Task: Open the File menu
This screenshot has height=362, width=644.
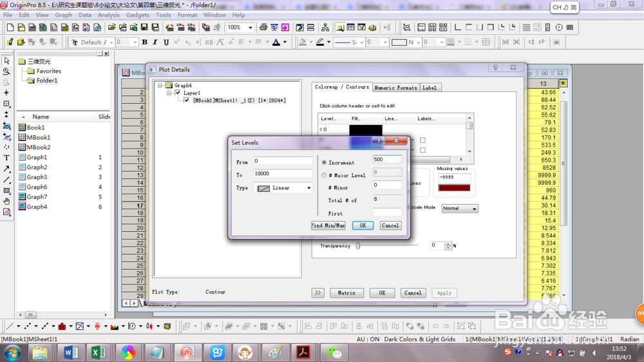Action: 8,15
